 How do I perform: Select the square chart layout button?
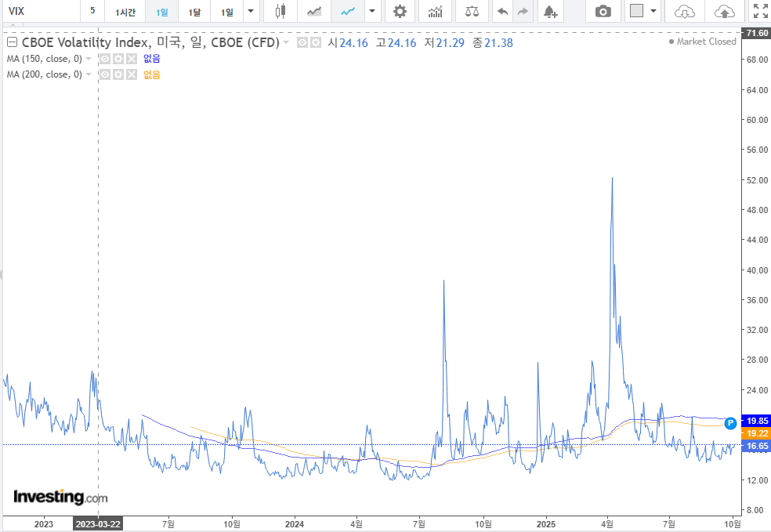636,11
